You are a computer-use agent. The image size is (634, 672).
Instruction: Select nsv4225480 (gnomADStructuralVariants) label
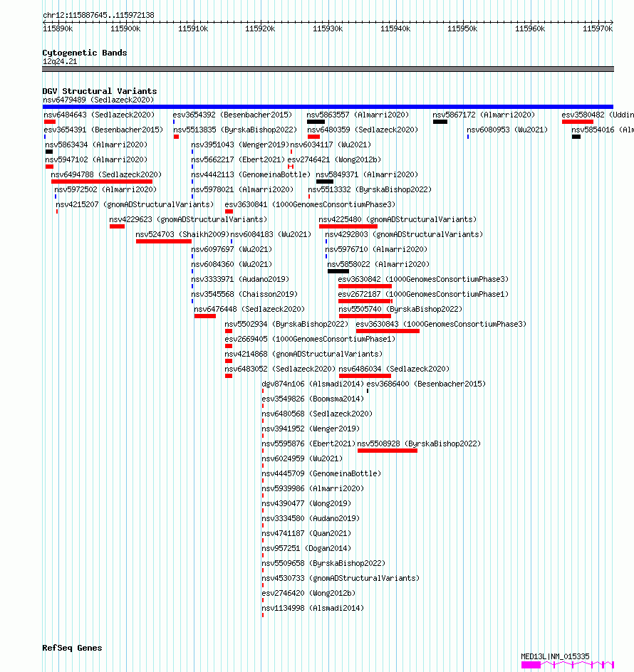pos(397,220)
